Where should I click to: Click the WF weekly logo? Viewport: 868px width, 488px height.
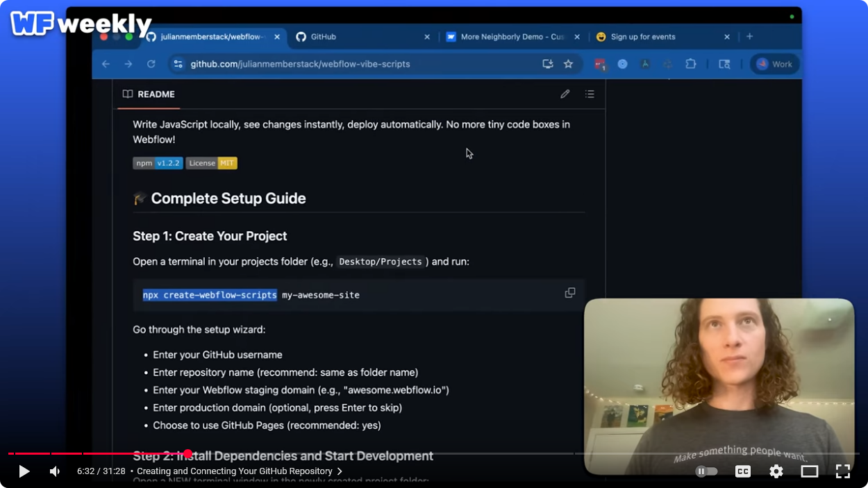coord(81,24)
